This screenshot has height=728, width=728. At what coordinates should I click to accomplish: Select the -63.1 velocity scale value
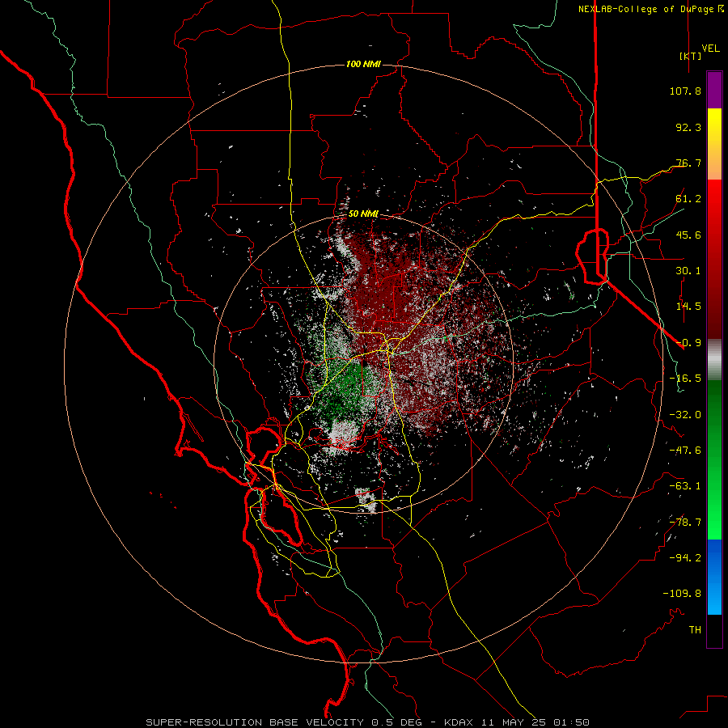pos(685,486)
